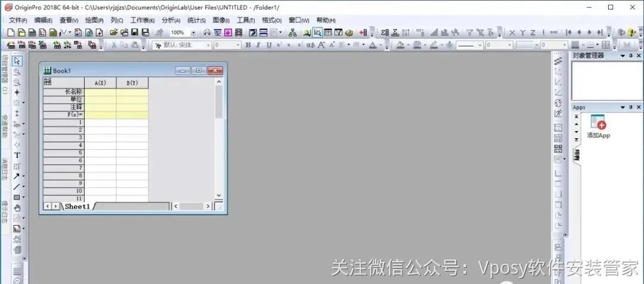Viewport: 644px width, 284px height.
Task: Select the Zoom In magnifier tool
Action: [x=17, y=71]
